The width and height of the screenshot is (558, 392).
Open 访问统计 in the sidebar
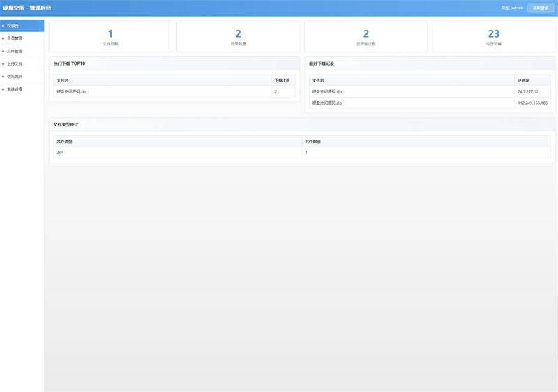15,76
